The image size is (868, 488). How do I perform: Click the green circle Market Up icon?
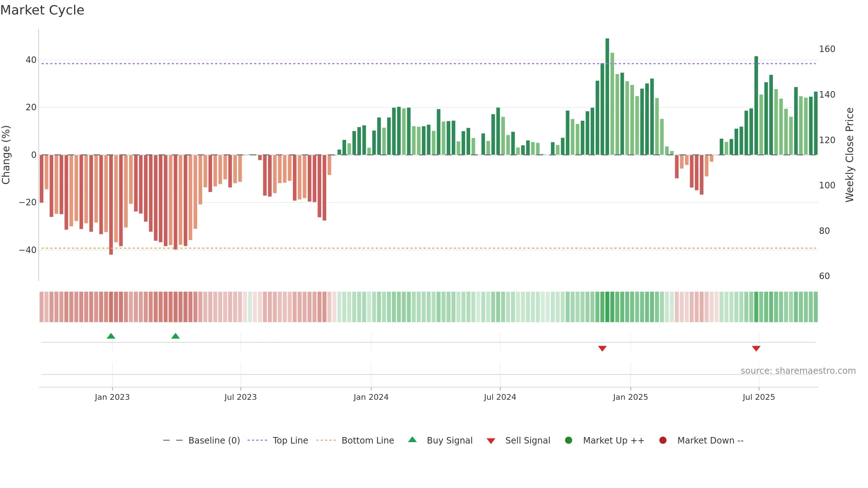click(569, 440)
